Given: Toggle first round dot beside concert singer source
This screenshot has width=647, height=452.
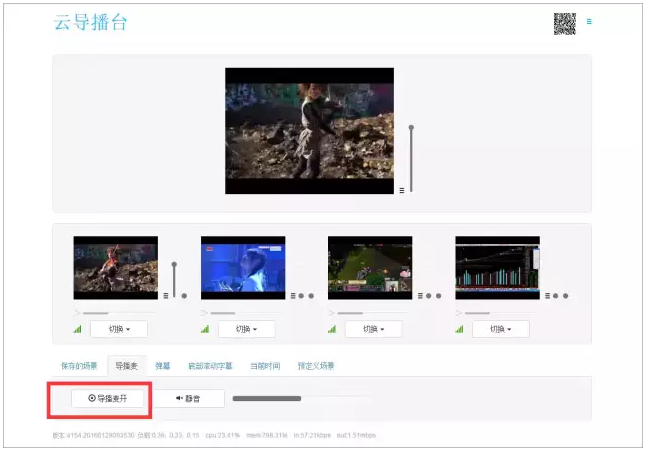Looking at the screenshot, I should (301, 296).
